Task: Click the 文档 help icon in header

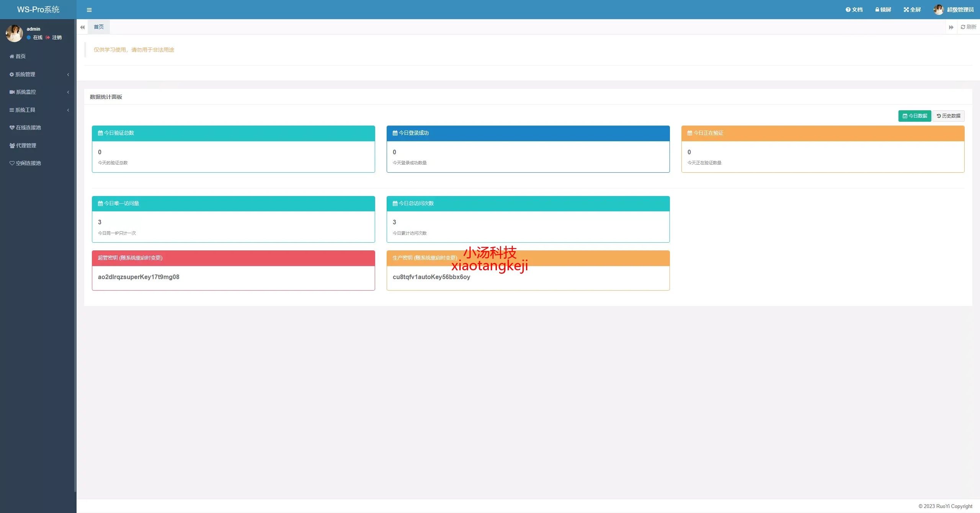Action: tap(848, 10)
